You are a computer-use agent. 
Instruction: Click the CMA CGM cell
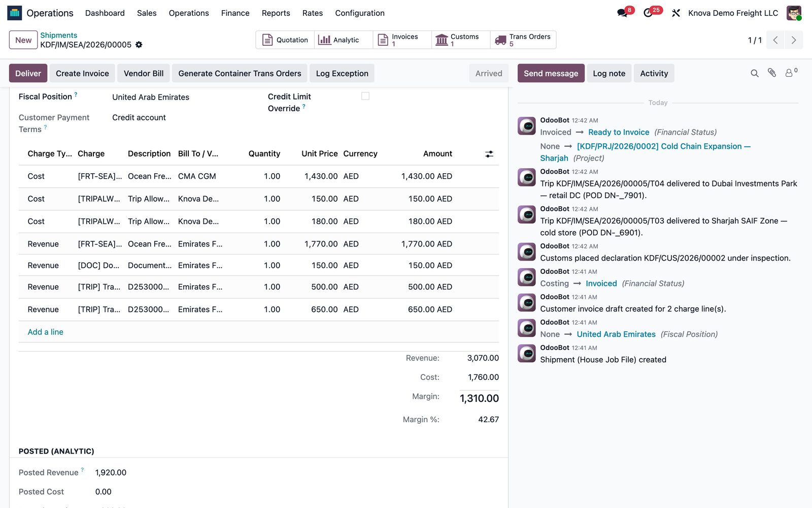coord(197,176)
